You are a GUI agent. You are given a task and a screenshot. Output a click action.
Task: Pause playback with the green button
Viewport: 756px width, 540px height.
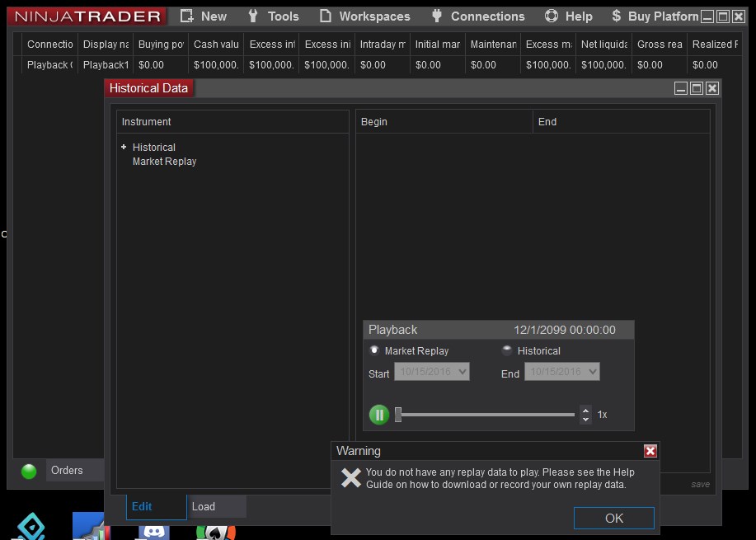click(379, 415)
